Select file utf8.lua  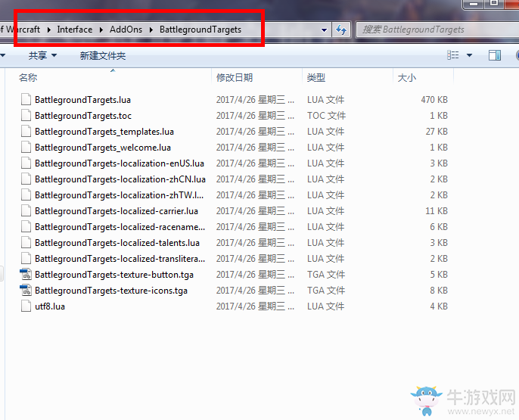pos(50,306)
